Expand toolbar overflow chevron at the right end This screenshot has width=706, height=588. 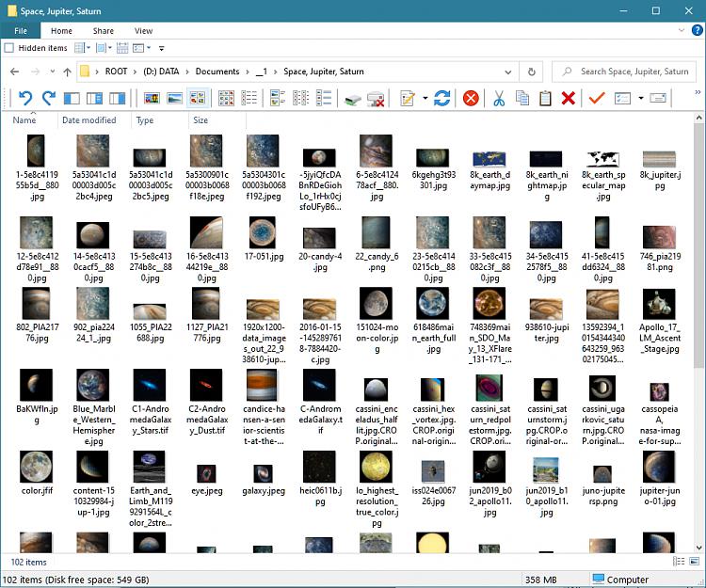pyautogui.click(x=698, y=92)
